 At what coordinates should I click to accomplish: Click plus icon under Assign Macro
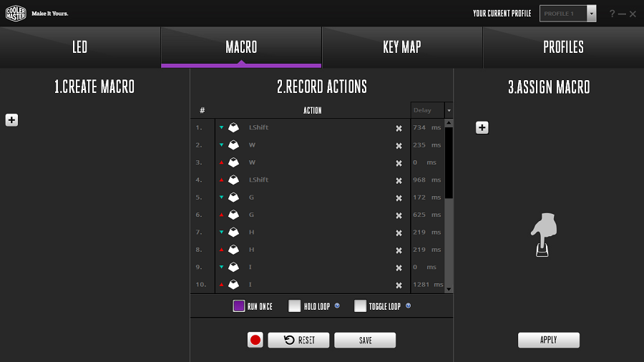(482, 127)
